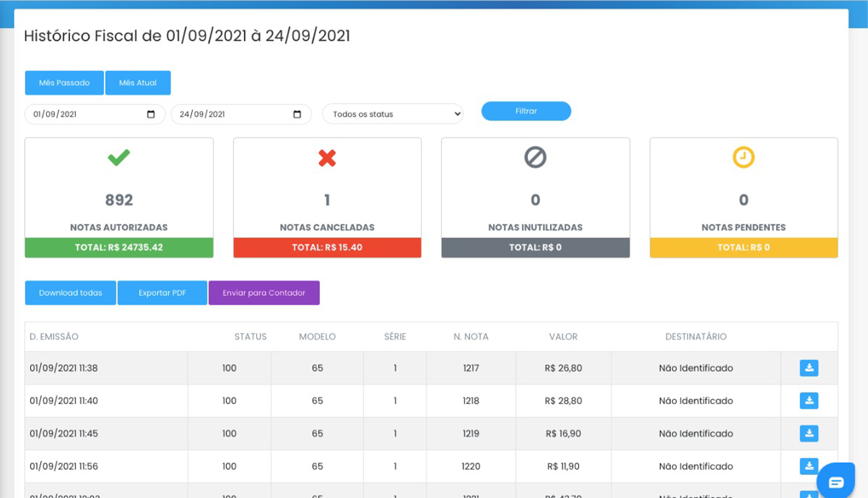
Task: Click Download todas button
Action: (x=70, y=293)
